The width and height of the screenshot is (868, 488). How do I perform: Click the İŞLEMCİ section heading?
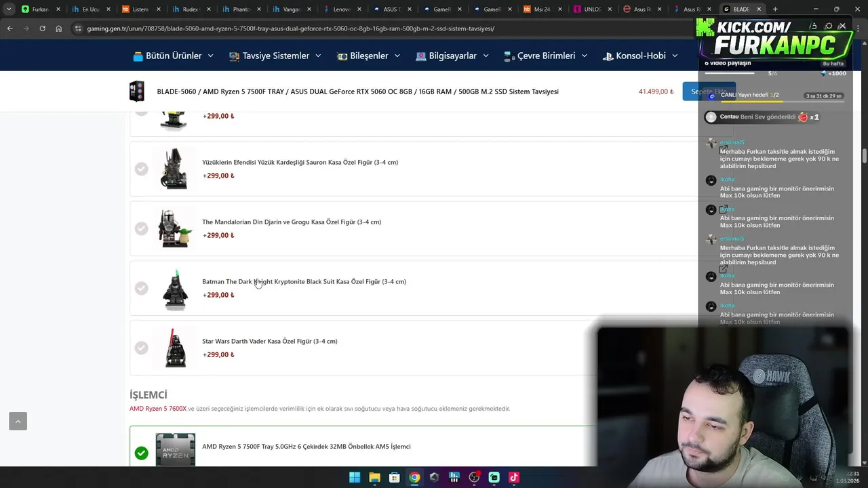[148, 395]
